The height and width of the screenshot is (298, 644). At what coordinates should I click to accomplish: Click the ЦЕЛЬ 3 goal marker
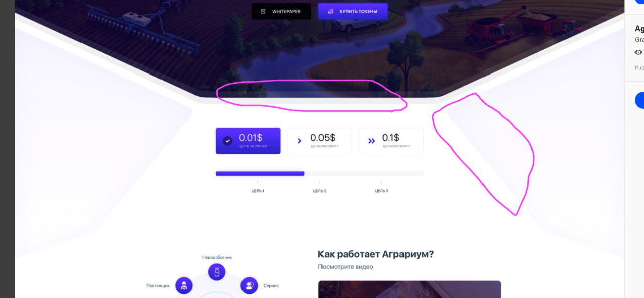381,191
